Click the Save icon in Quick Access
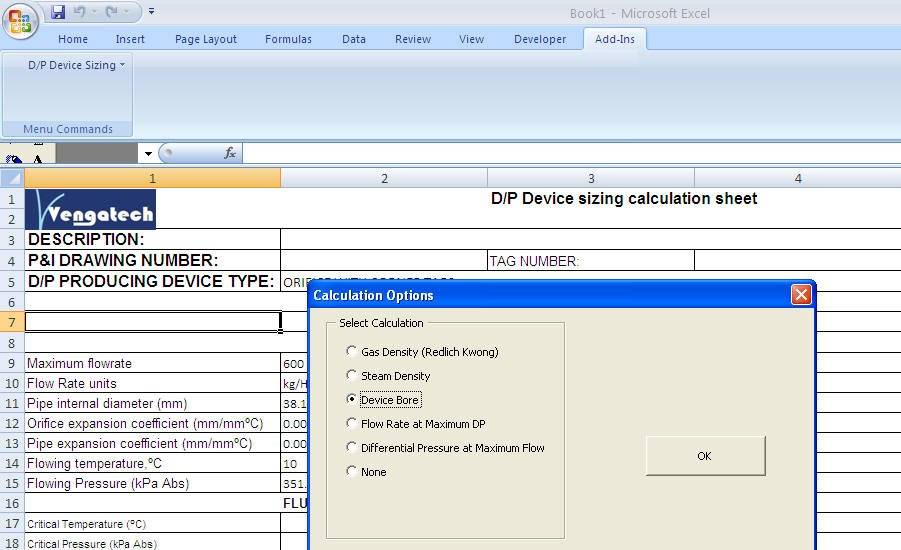 tap(58, 12)
